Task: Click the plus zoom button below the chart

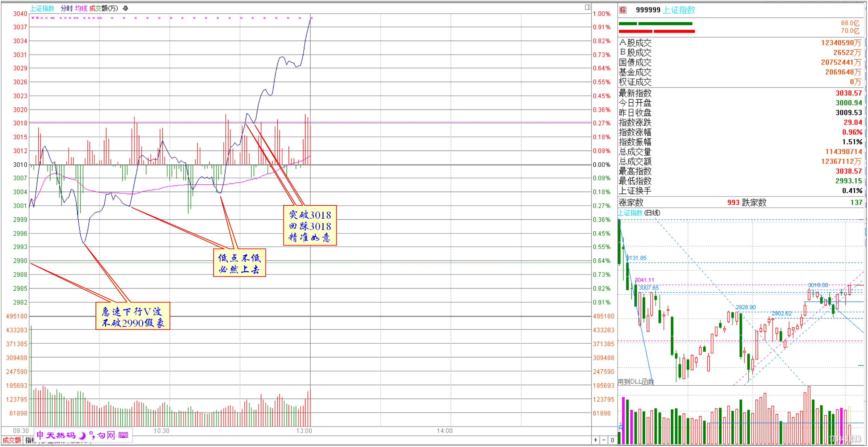Action: tap(596, 440)
